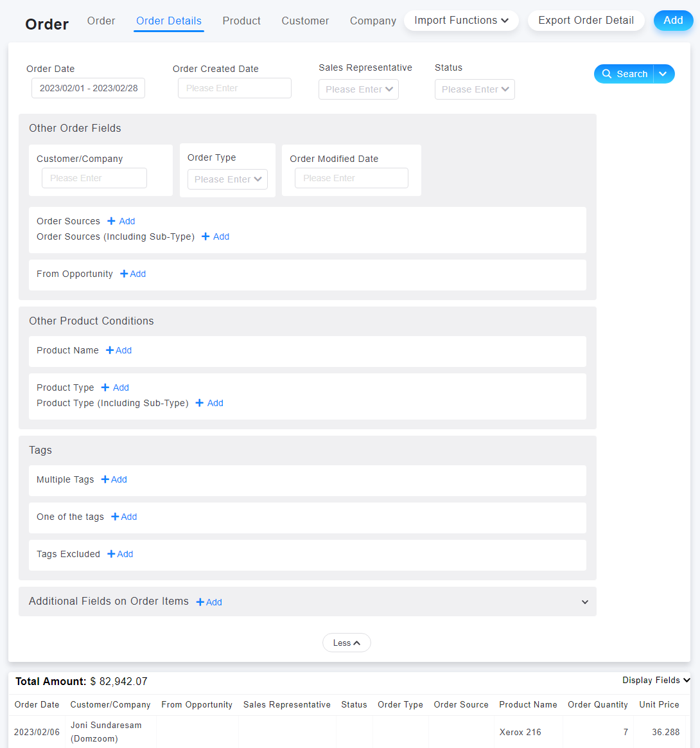Screen dimensions: 700x748
Task: Click the Order Date range field
Action: click(88, 88)
